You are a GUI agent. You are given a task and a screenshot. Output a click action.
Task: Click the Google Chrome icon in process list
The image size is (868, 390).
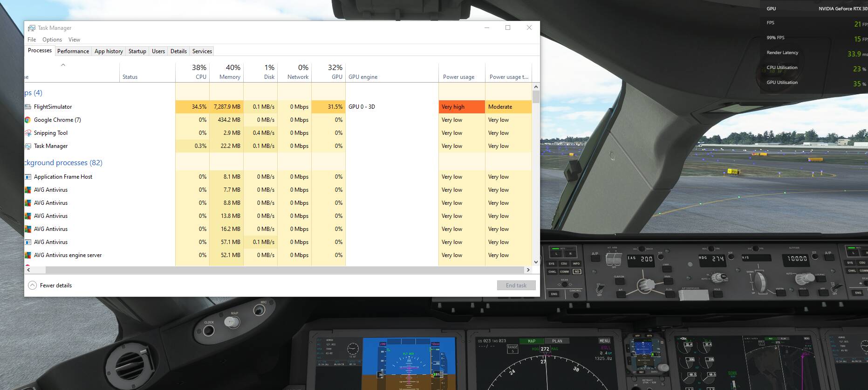point(28,120)
